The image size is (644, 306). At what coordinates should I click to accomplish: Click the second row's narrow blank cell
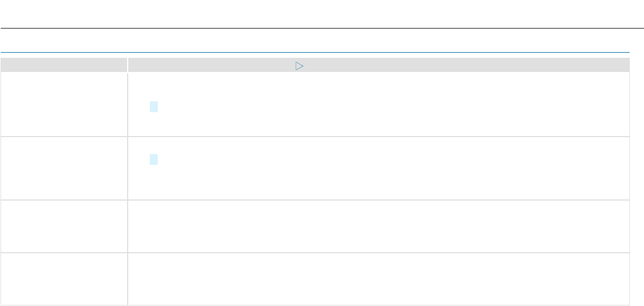tap(64, 168)
